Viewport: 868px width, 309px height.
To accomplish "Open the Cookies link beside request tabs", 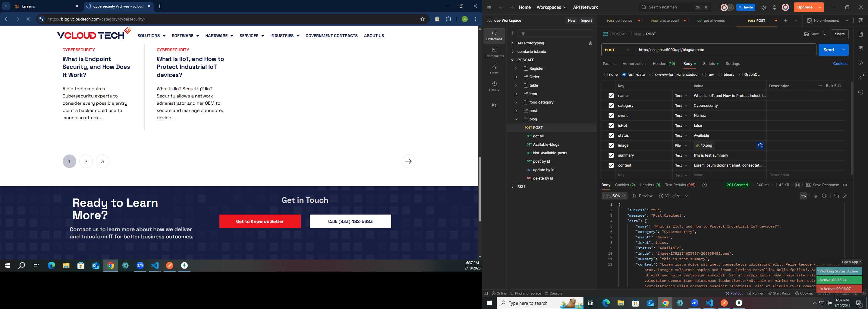I will 840,64.
